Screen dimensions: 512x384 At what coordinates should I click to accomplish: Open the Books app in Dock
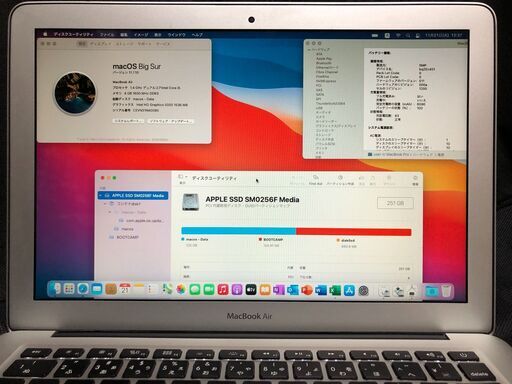click(265, 290)
